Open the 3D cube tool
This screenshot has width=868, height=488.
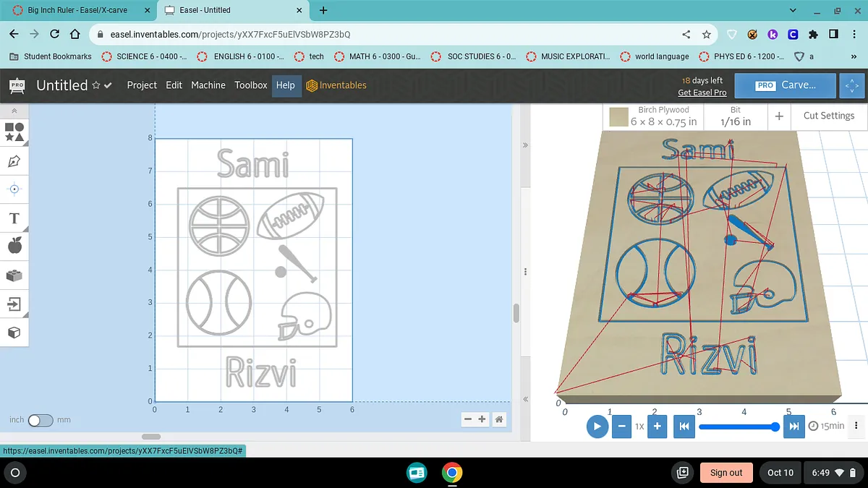pyautogui.click(x=14, y=333)
